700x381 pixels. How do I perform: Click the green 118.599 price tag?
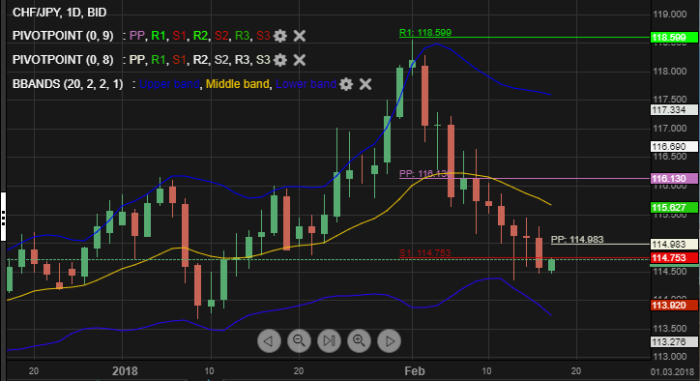point(674,38)
